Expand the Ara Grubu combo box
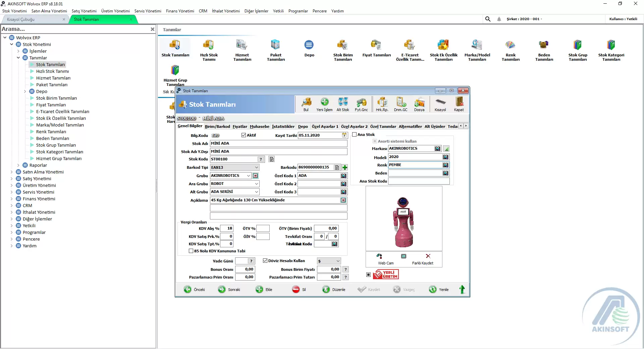 pos(256,184)
